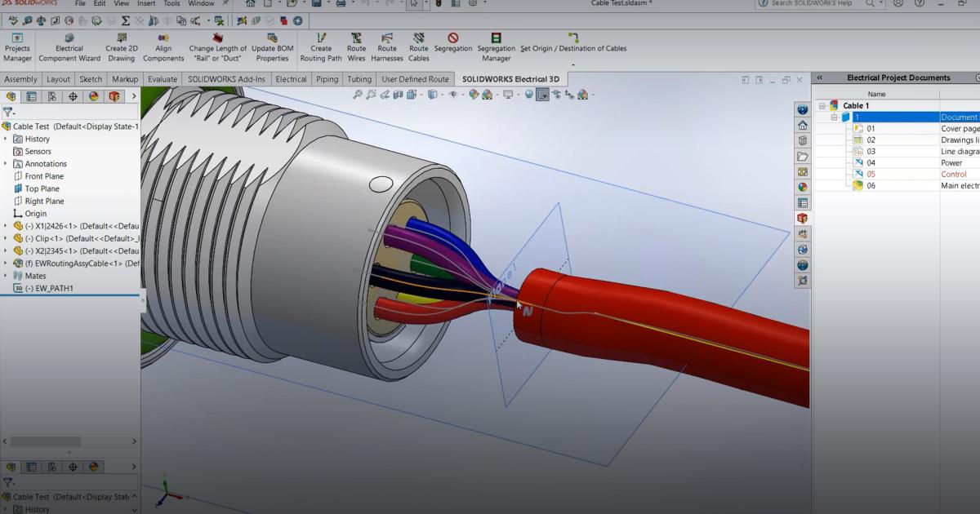Viewport: 980px width, 514px height.
Task: Open the File Explorer folder task pane icon
Action: tap(803, 156)
